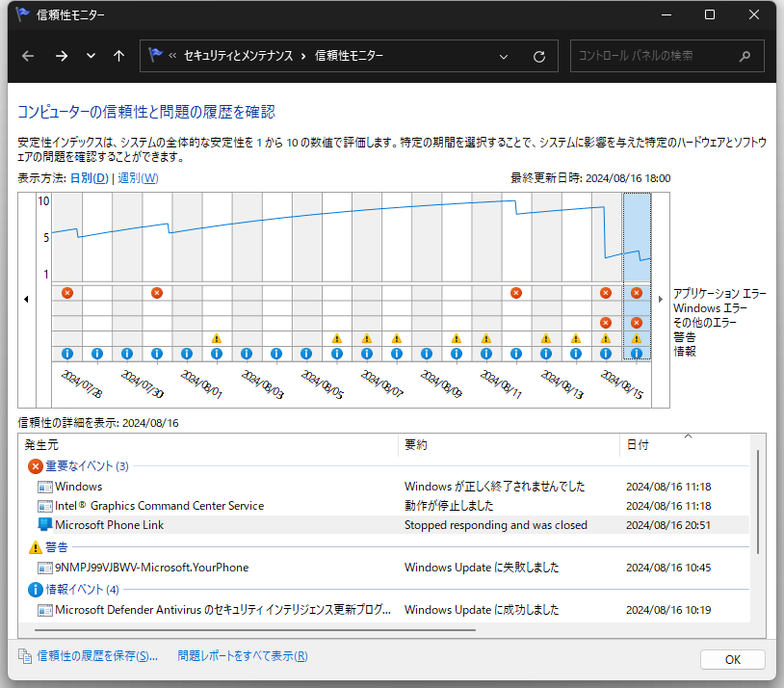The image size is (784, 688).
Task: Click the OK button
Action: tap(733, 659)
